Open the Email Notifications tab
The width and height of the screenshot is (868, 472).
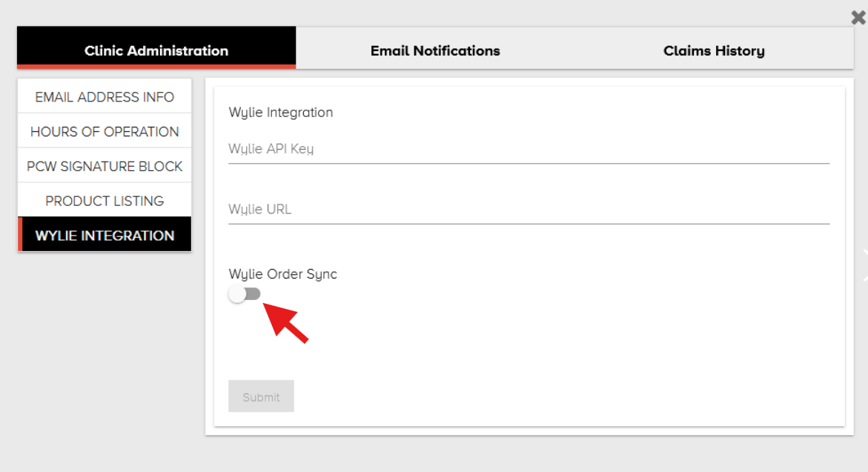pos(435,50)
